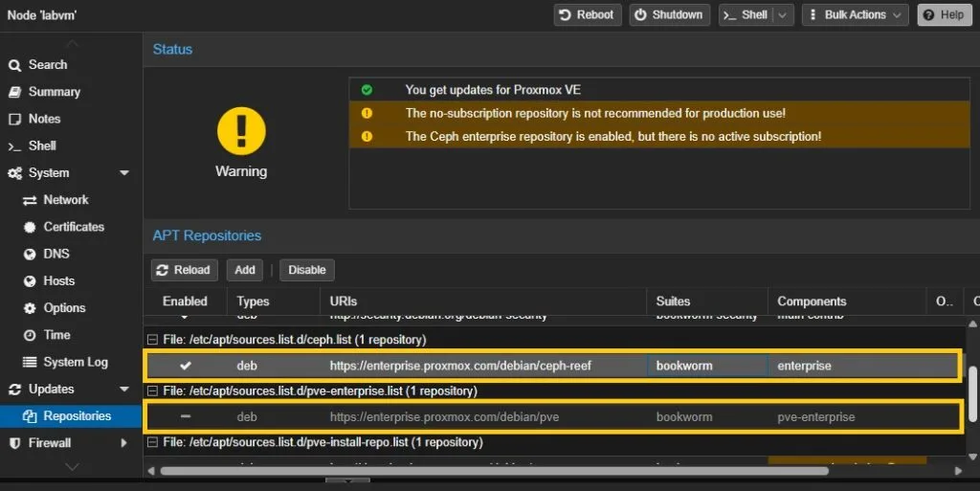
Task: Open DNS settings in sidebar
Action: pyautogui.click(x=56, y=254)
